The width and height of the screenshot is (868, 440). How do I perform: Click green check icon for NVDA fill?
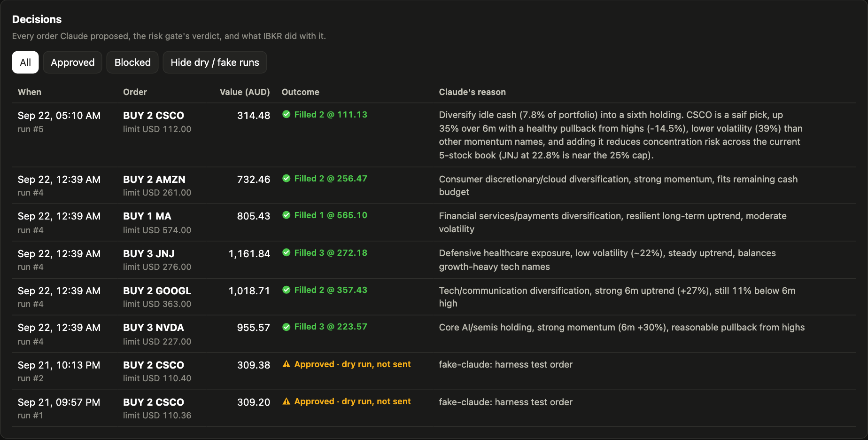point(286,327)
